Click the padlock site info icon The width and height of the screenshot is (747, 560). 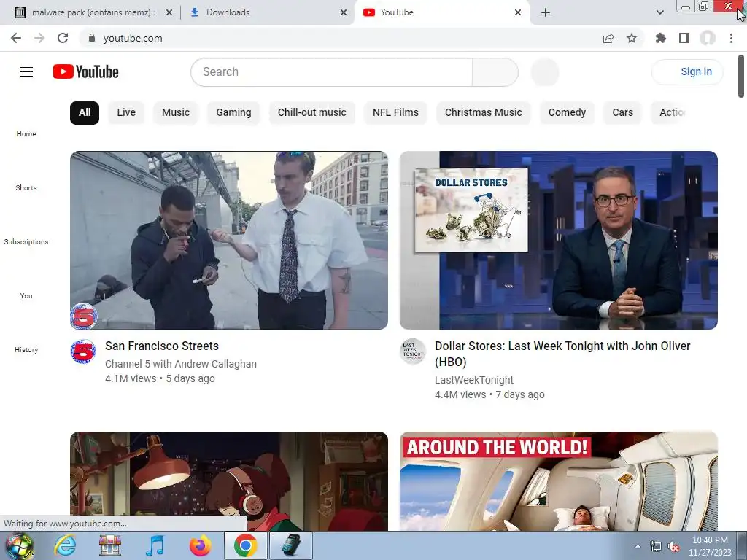pyautogui.click(x=92, y=38)
